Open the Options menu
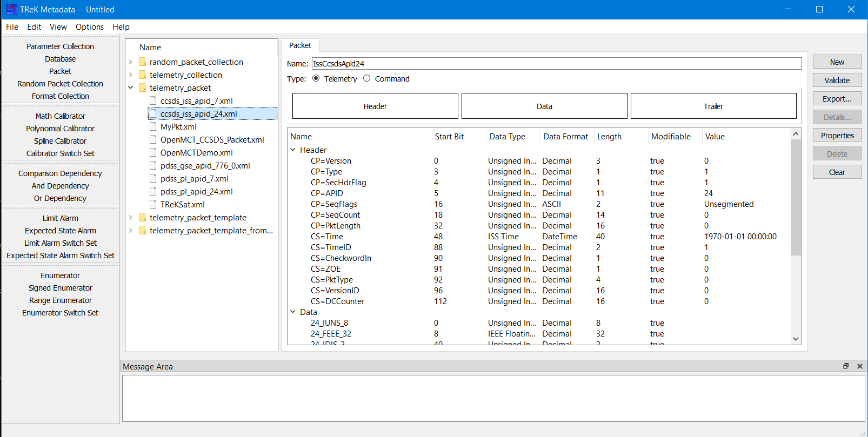The image size is (868, 437). pos(89,27)
